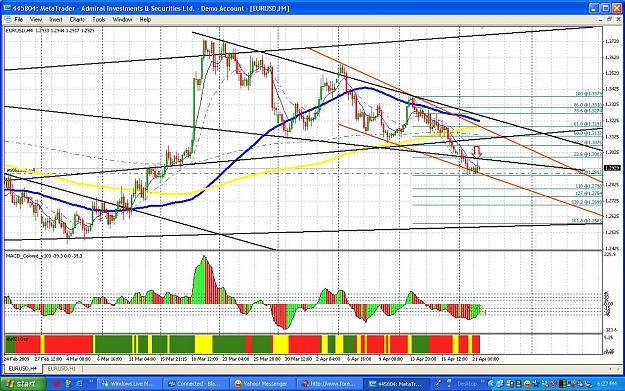
Task: Close the inner EURUSD,H4 chart window
Action: [x=618, y=19]
